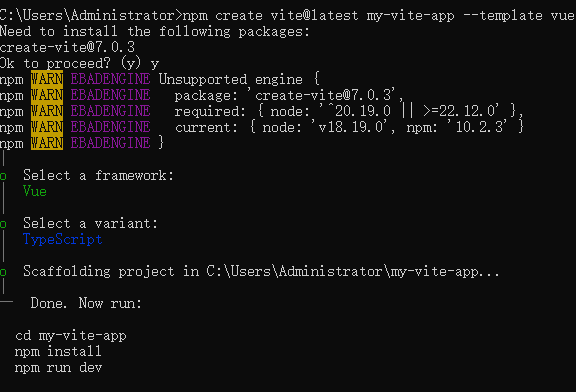The width and height of the screenshot is (576, 392).
Task: Click the 'npm install' command text
Action: tap(58, 351)
